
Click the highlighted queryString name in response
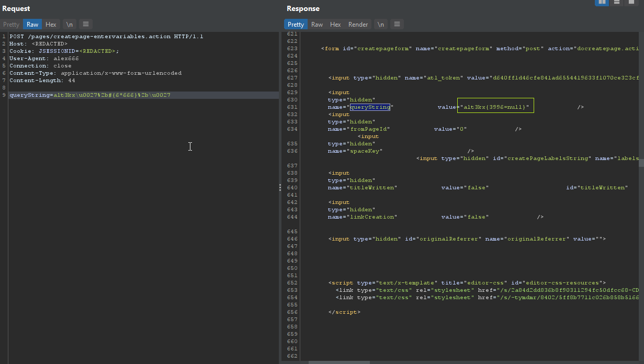click(x=370, y=107)
